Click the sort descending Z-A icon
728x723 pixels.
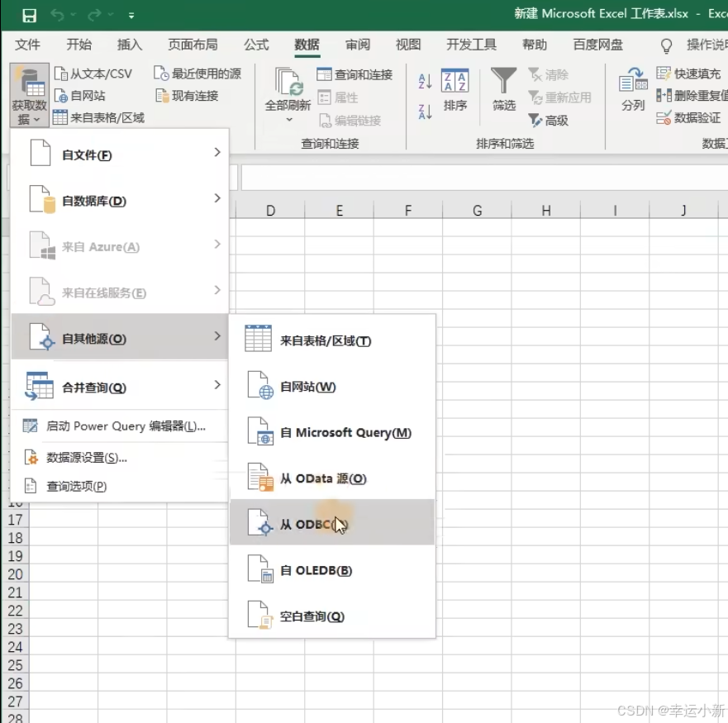[425, 112]
